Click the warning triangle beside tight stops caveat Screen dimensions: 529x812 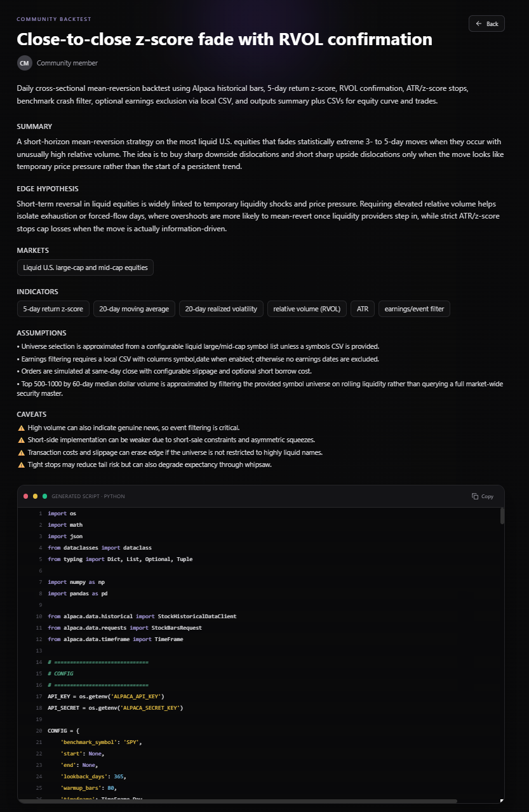21,464
